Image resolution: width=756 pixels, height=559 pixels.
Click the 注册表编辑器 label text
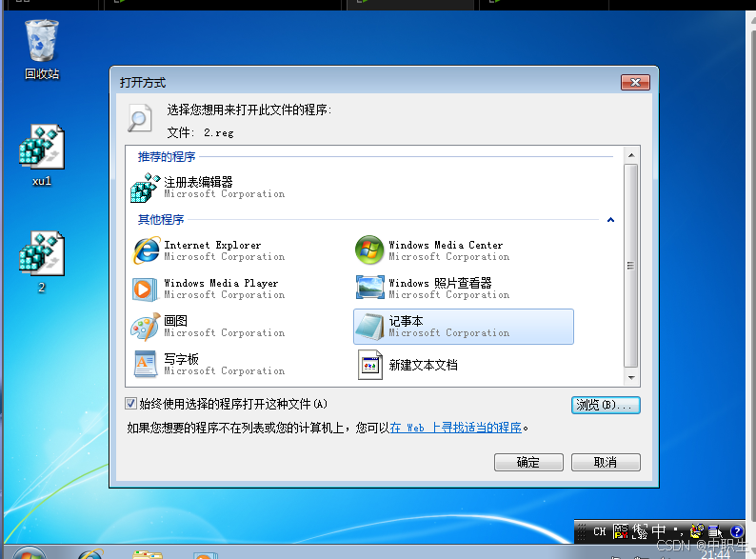[x=198, y=182]
